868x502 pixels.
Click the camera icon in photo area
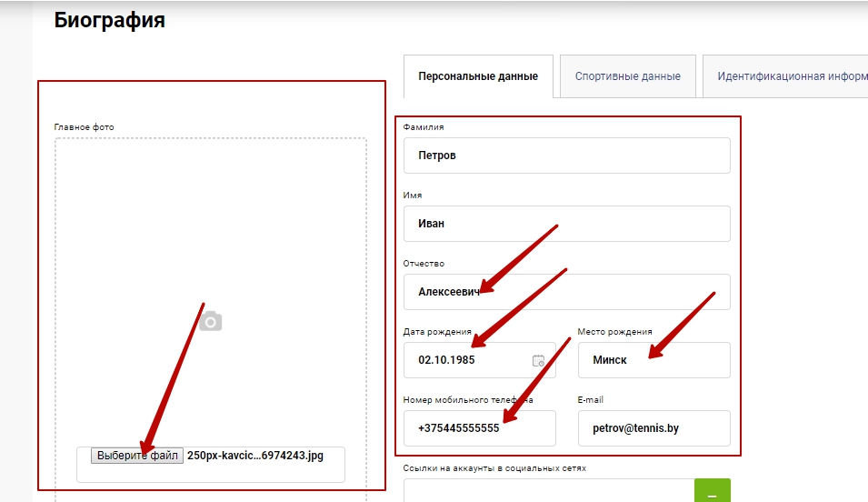[x=211, y=321]
